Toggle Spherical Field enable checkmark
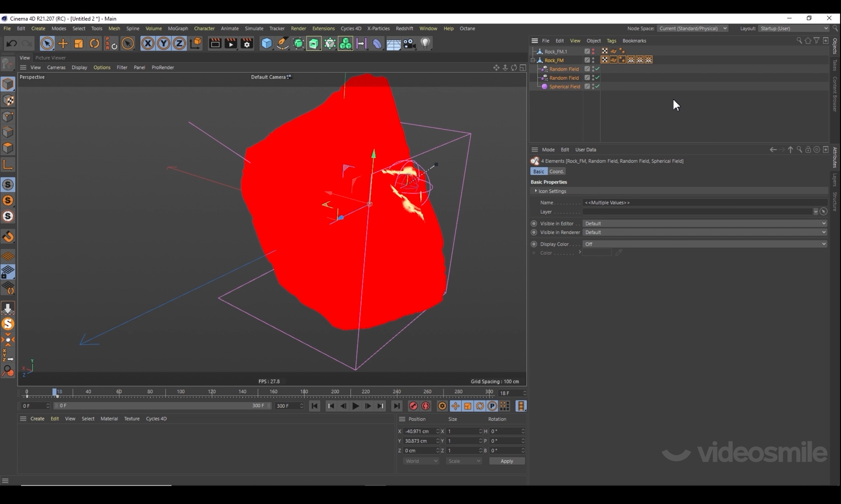 [597, 86]
